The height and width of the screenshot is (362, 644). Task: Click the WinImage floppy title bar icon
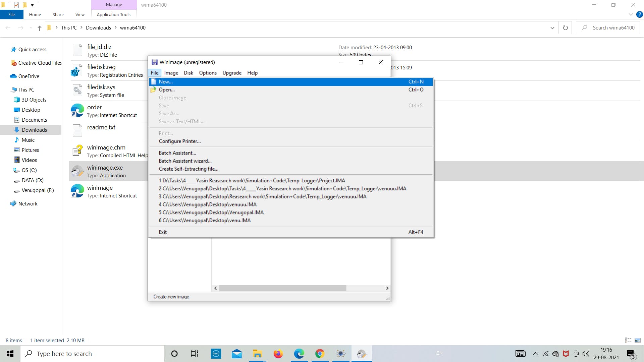pyautogui.click(x=155, y=62)
